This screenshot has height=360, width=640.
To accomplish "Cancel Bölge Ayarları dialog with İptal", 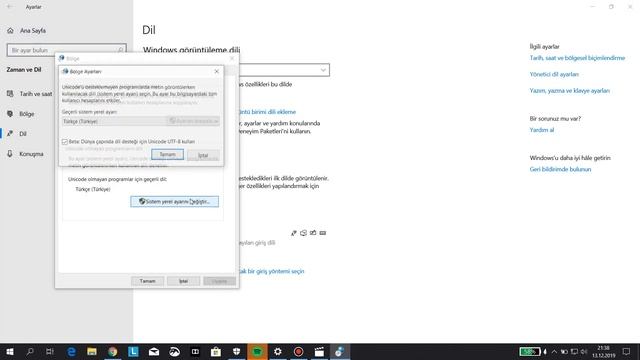I will pyautogui.click(x=203, y=155).
